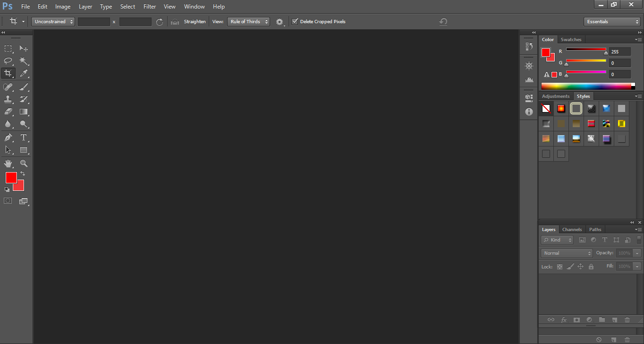The width and height of the screenshot is (644, 344).
Task: Select the Rectangular Marquee tool
Action: 8,48
